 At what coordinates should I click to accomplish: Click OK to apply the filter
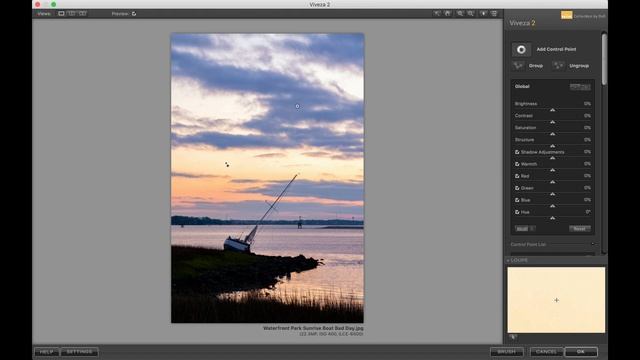(x=581, y=352)
